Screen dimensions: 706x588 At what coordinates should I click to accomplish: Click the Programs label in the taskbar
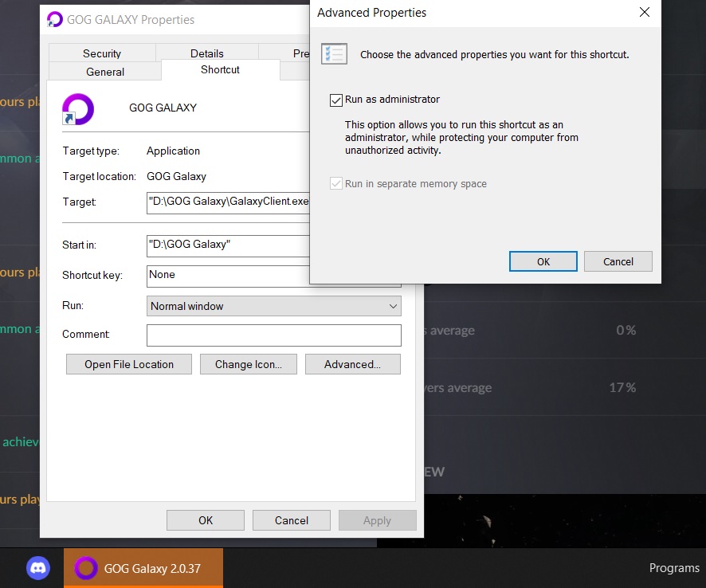(x=674, y=568)
